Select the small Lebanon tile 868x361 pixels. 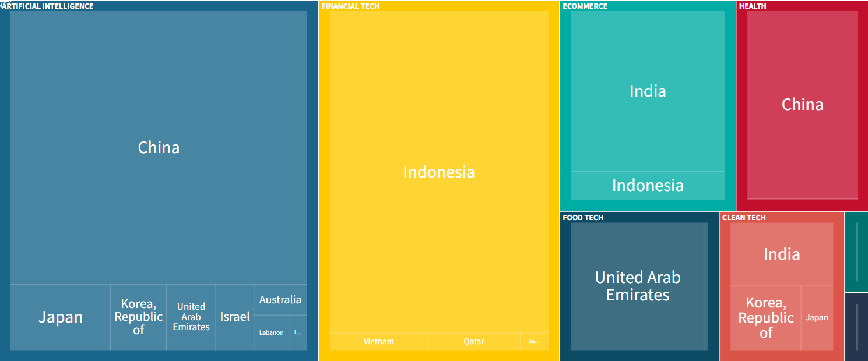(272, 333)
